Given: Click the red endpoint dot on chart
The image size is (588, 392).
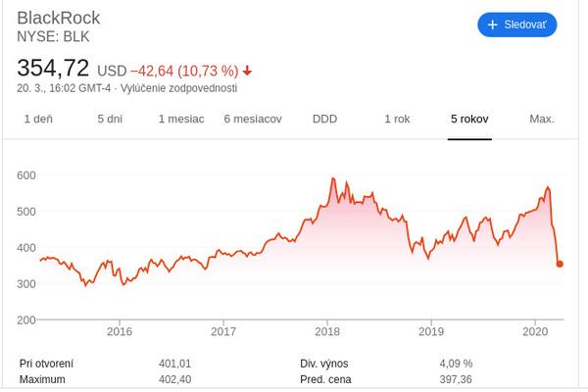Looking at the screenshot, I should click(560, 263).
